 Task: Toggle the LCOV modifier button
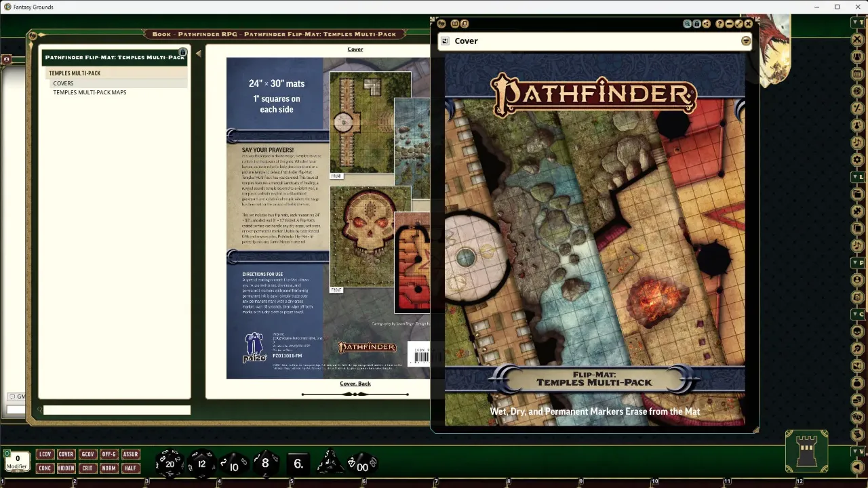45,454
